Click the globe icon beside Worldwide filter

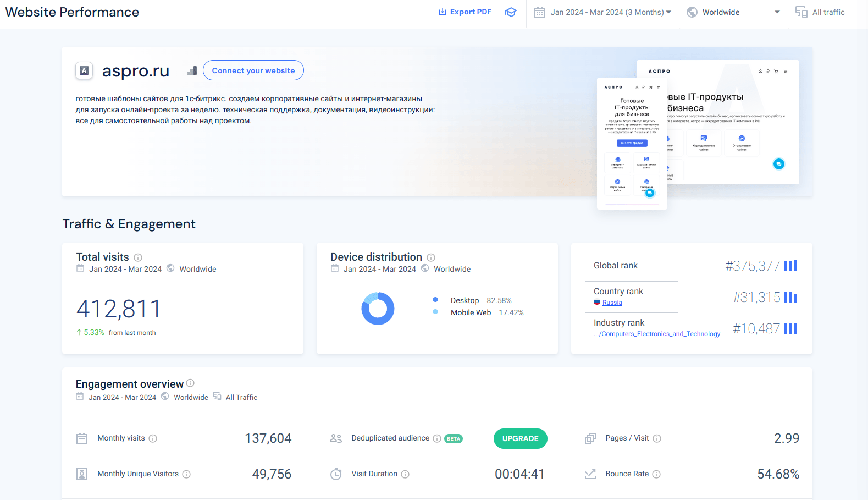pyautogui.click(x=692, y=12)
